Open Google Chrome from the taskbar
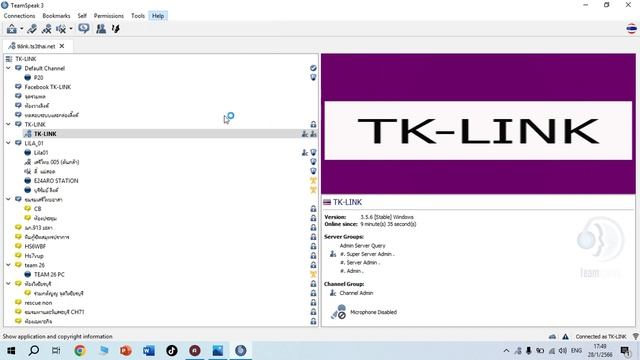 (80, 351)
